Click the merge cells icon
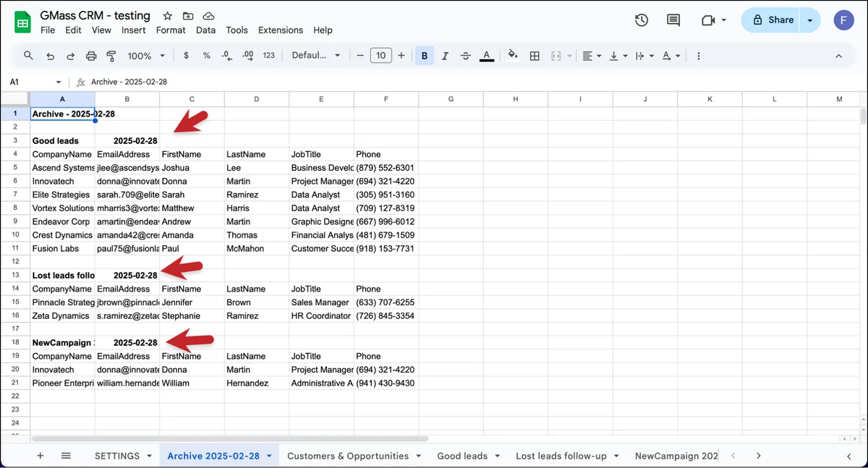The width and height of the screenshot is (868, 468). 556,56
